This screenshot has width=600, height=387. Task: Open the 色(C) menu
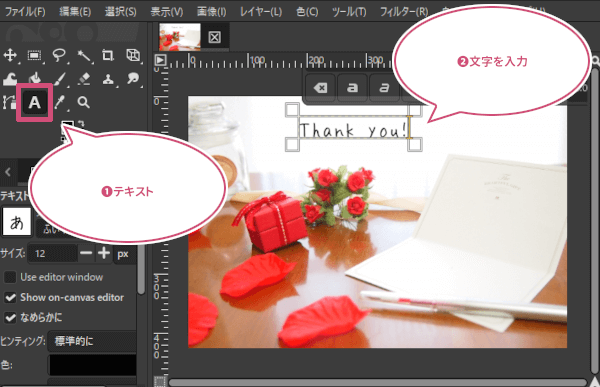coord(307,11)
